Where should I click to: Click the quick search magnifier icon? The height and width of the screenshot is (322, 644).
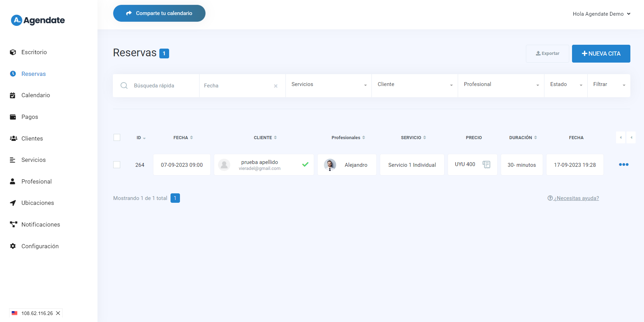pos(124,86)
